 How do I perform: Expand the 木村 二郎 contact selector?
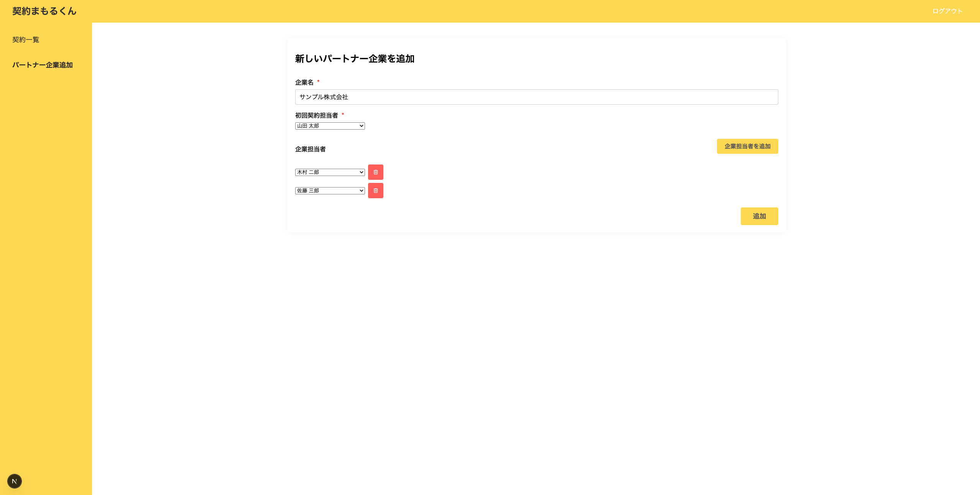click(x=330, y=172)
